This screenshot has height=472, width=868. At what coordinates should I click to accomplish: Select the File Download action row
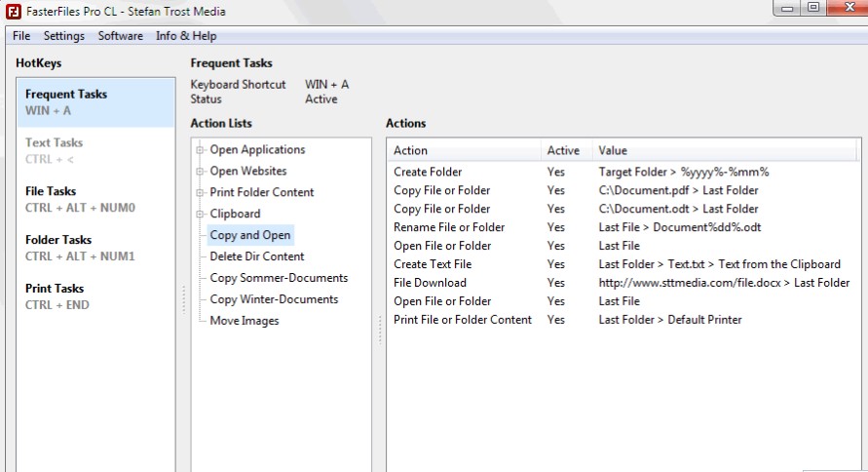(430, 283)
